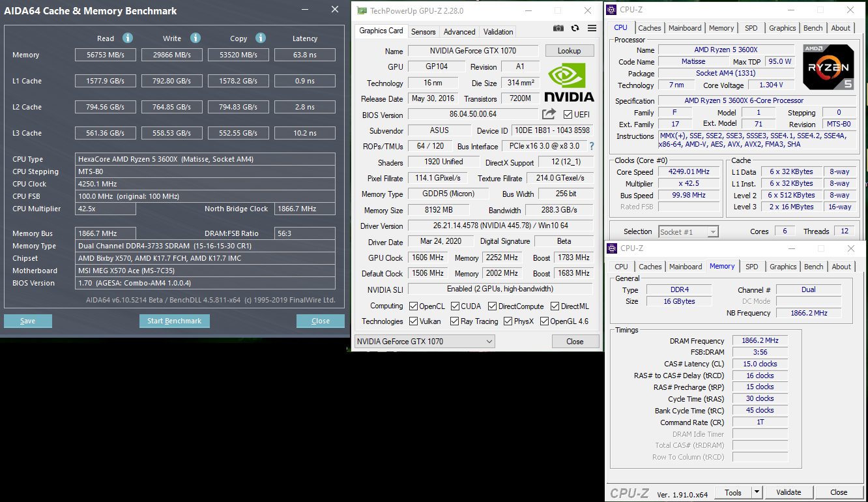Click Tools button in CPU-Z
Viewport: 868px width, 502px height.
click(733, 492)
